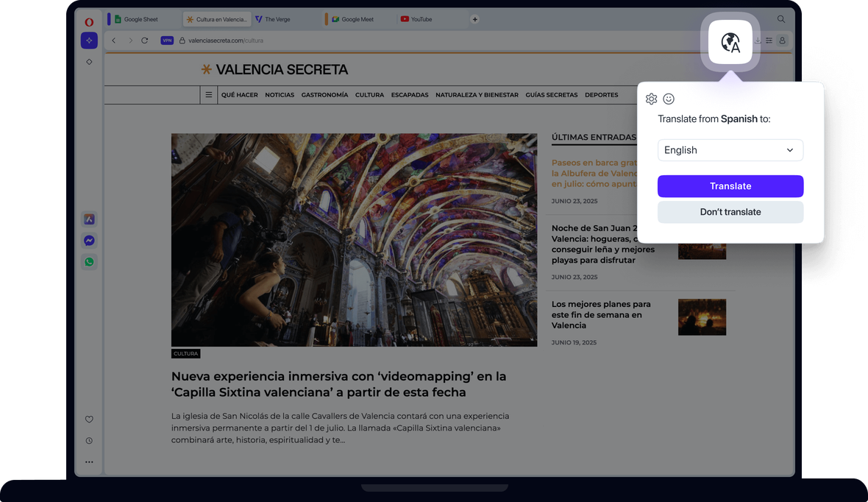
Task: Click the 'La iglesia de San Nicolás' excerpt text
Action: 340,428
